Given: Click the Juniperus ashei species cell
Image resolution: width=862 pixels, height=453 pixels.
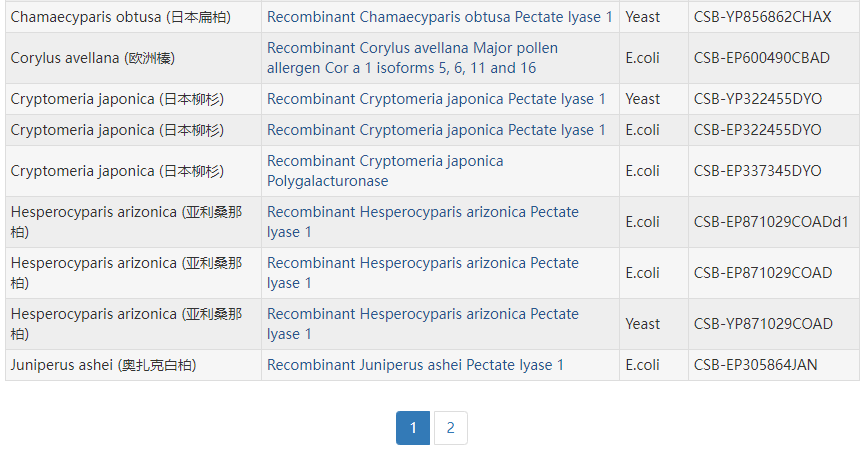Looking at the screenshot, I should [x=103, y=365].
